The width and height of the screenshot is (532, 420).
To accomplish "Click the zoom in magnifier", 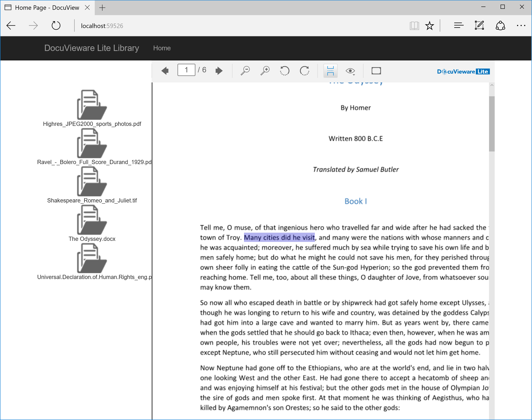I will 265,71.
